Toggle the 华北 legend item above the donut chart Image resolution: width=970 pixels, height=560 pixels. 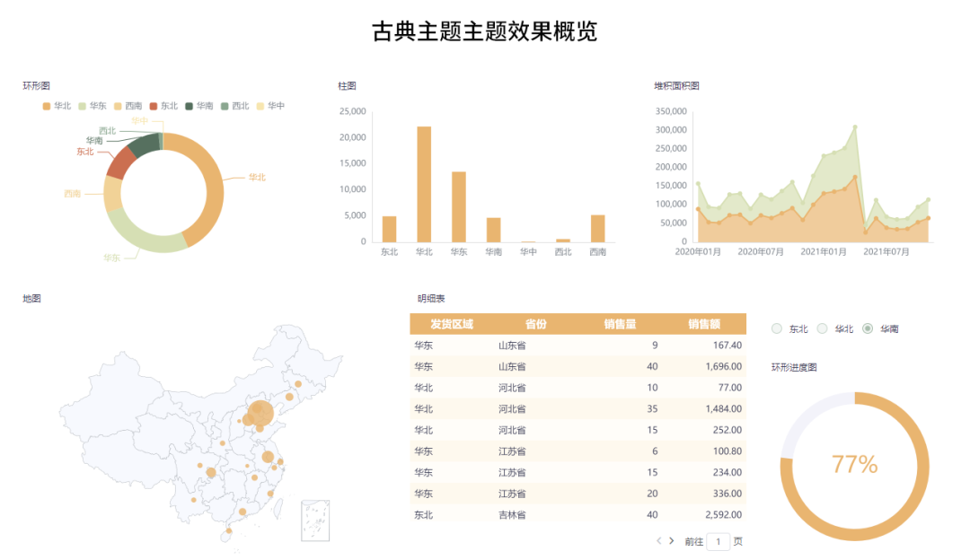click(53, 105)
